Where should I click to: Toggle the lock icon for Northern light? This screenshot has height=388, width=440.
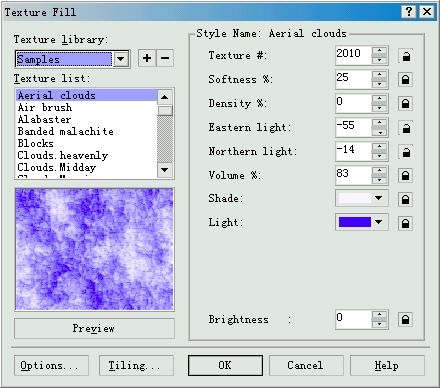pyautogui.click(x=405, y=152)
